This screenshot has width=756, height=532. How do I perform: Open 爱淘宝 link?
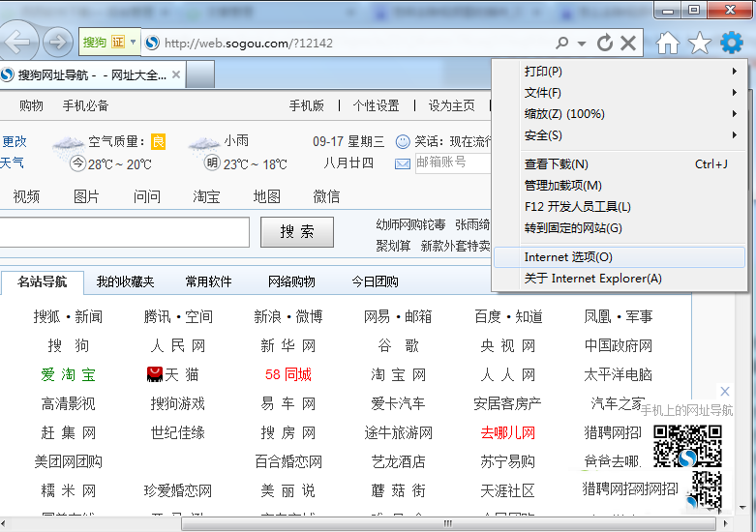pyautogui.click(x=69, y=374)
